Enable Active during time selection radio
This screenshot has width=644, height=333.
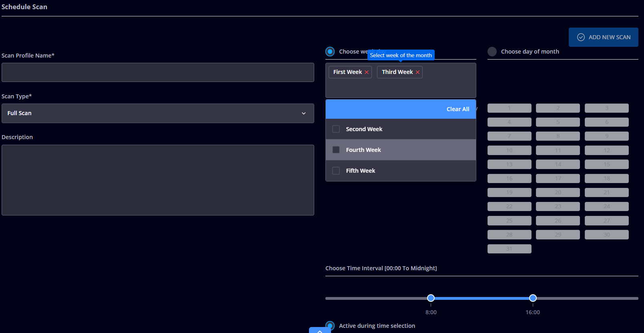tap(330, 325)
